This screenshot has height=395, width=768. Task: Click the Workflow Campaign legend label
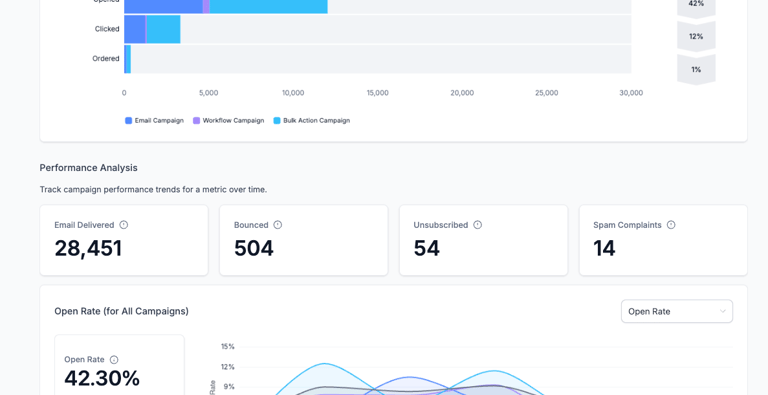click(233, 121)
